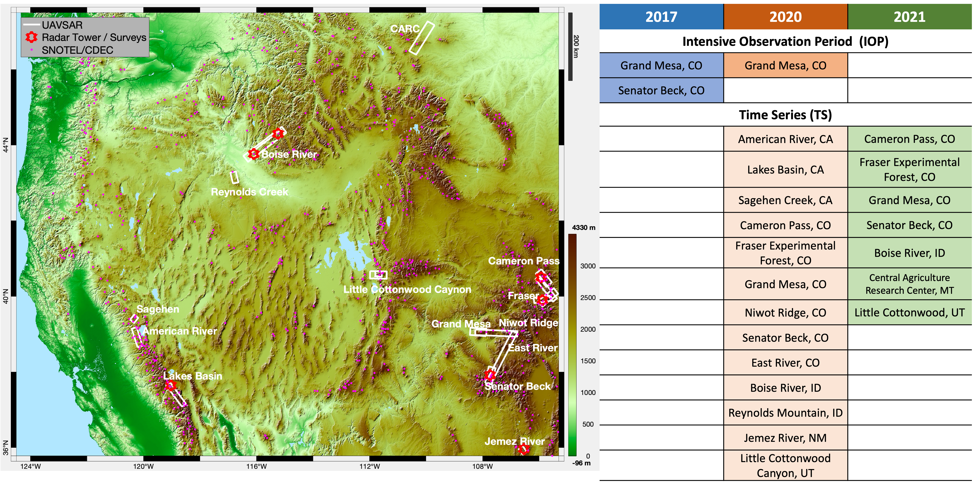Click the CARC UAVSAR swath rectangle
The height and width of the screenshot is (488, 980).
tap(422, 38)
